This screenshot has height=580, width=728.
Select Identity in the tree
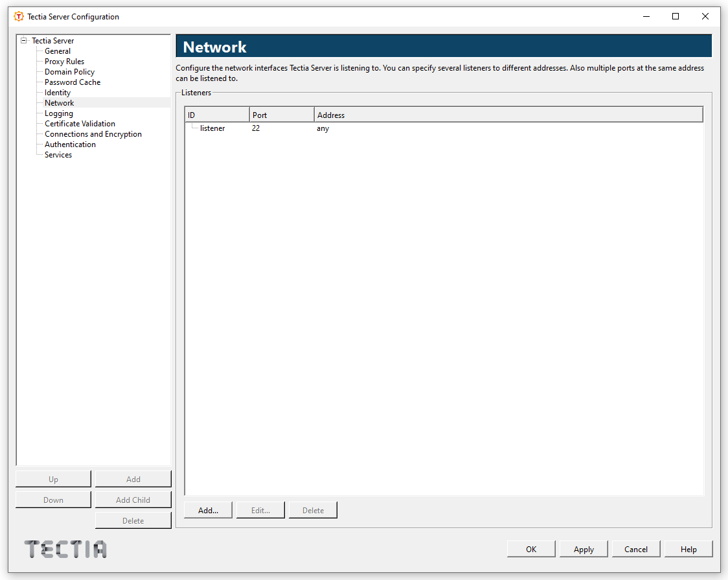[58, 93]
